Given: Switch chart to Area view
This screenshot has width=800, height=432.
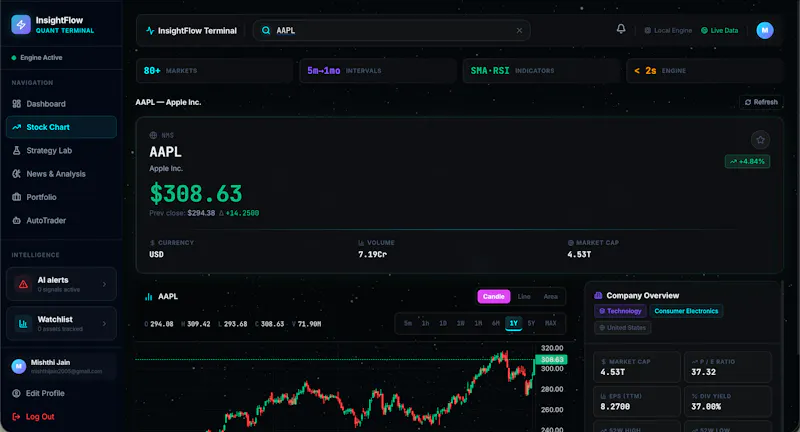Looking at the screenshot, I should [x=551, y=296].
